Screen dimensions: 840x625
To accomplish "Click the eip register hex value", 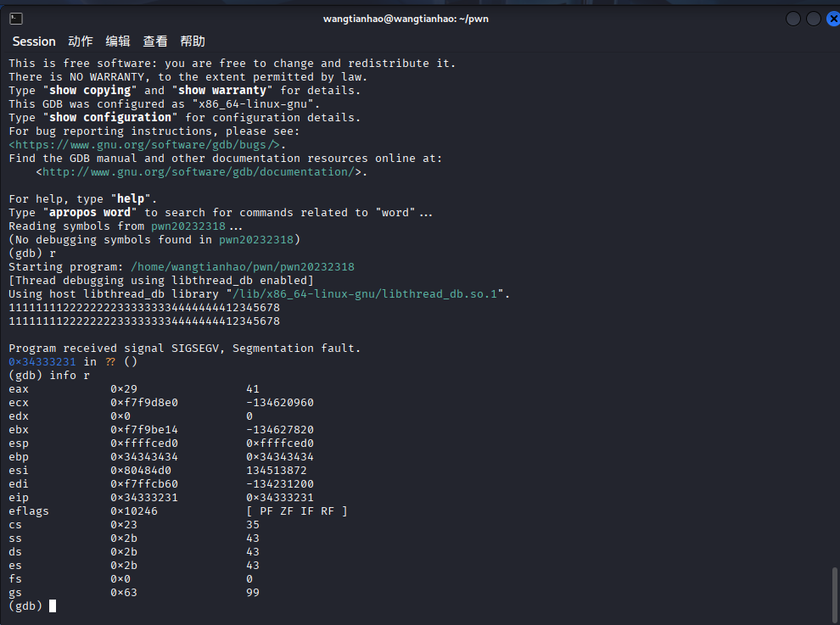I will tap(144, 498).
